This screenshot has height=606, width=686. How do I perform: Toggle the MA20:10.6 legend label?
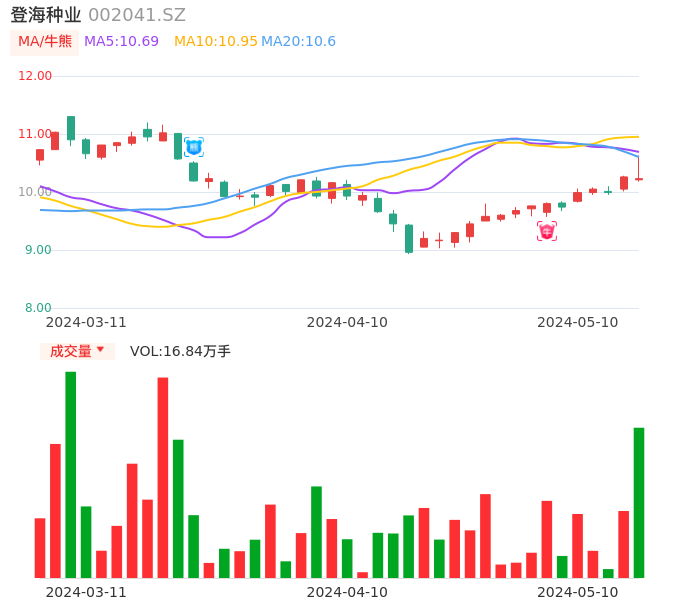click(x=298, y=42)
